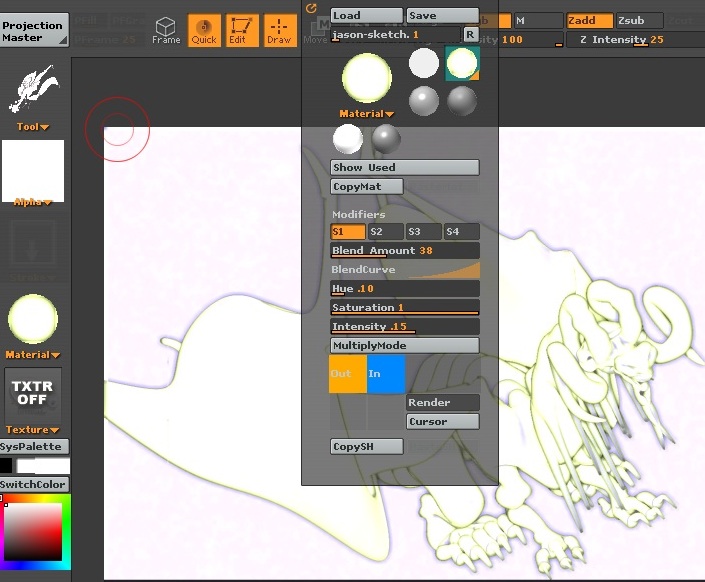Expand the Modifiers section header

358,215
